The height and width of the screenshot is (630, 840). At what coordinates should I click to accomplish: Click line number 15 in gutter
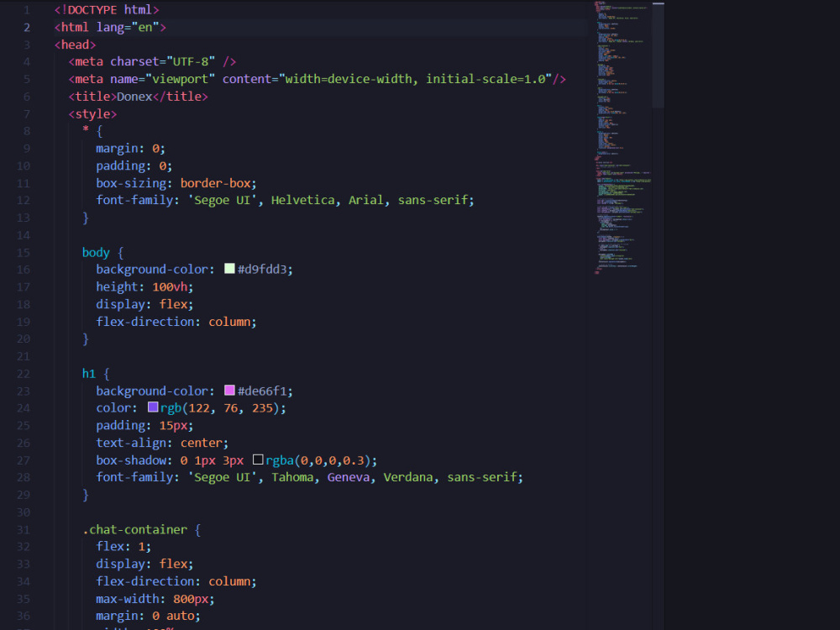(x=24, y=252)
